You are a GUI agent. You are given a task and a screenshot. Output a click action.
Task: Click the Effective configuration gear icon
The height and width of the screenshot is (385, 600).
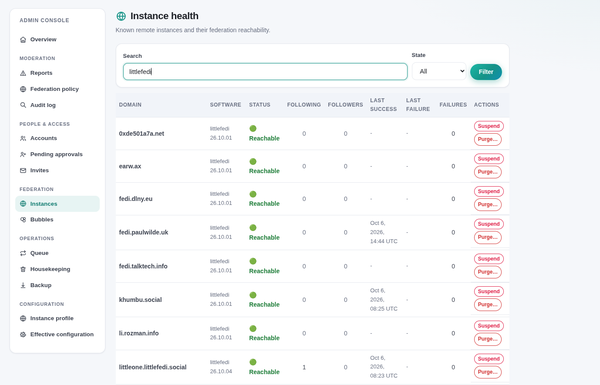click(23, 334)
